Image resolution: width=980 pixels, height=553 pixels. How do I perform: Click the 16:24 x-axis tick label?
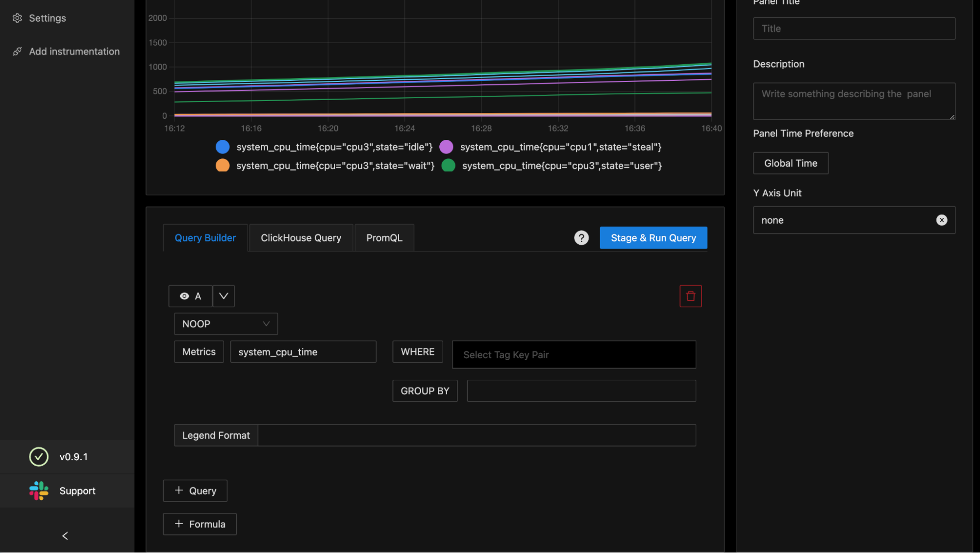pyautogui.click(x=404, y=129)
